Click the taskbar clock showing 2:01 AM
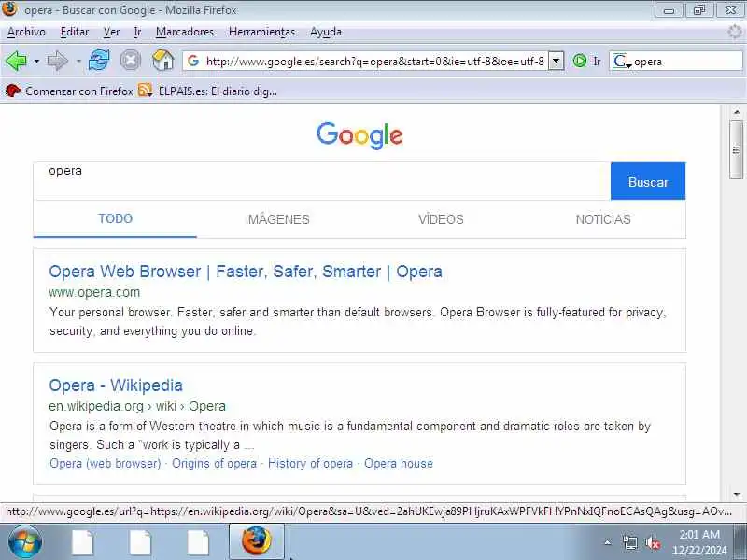Image resolution: width=747 pixels, height=560 pixels. click(x=699, y=542)
